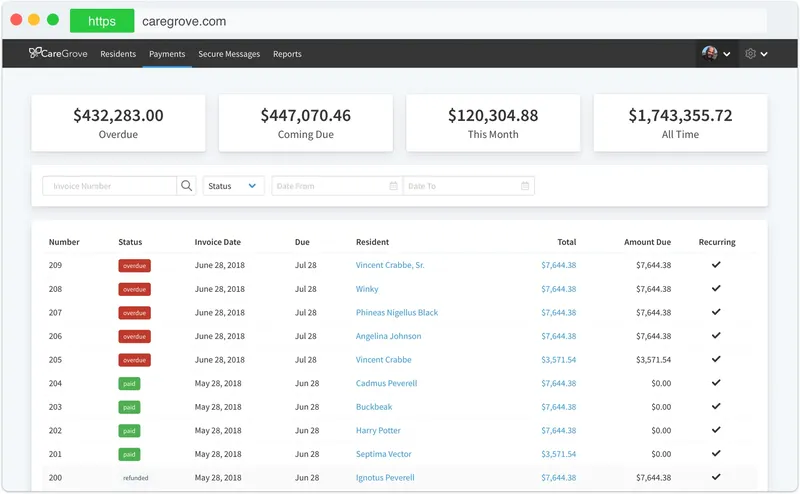Image resolution: width=800 pixels, height=494 pixels.
Task: Open the Status filter dropdown
Action: (234, 186)
